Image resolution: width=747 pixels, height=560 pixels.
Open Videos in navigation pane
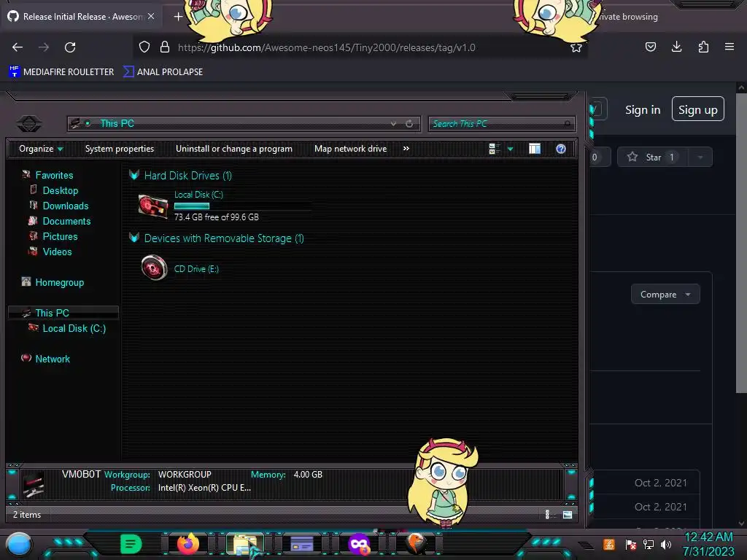tap(57, 252)
